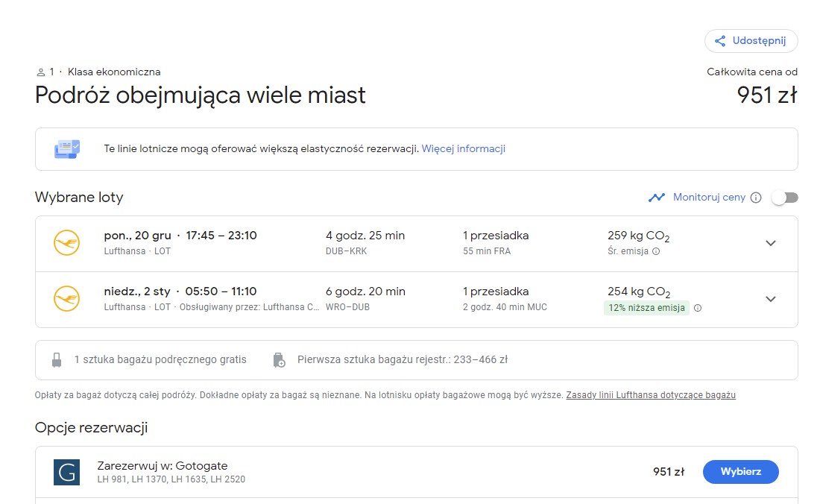The height and width of the screenshot is (504, 820).
Task: Open info icon beside Śr. emisja
Action: click(x=656, y=251)
